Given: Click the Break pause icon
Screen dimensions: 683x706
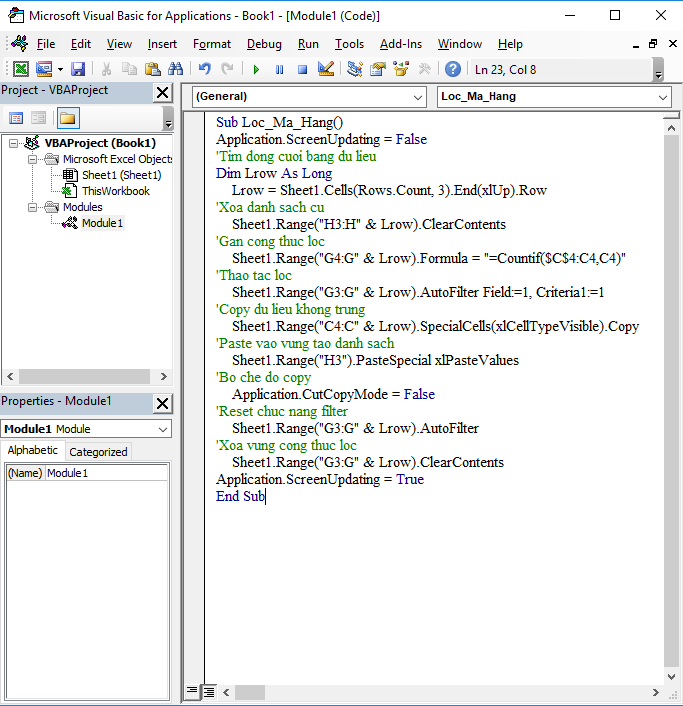Looking at the screenshot, I should 279,69.
